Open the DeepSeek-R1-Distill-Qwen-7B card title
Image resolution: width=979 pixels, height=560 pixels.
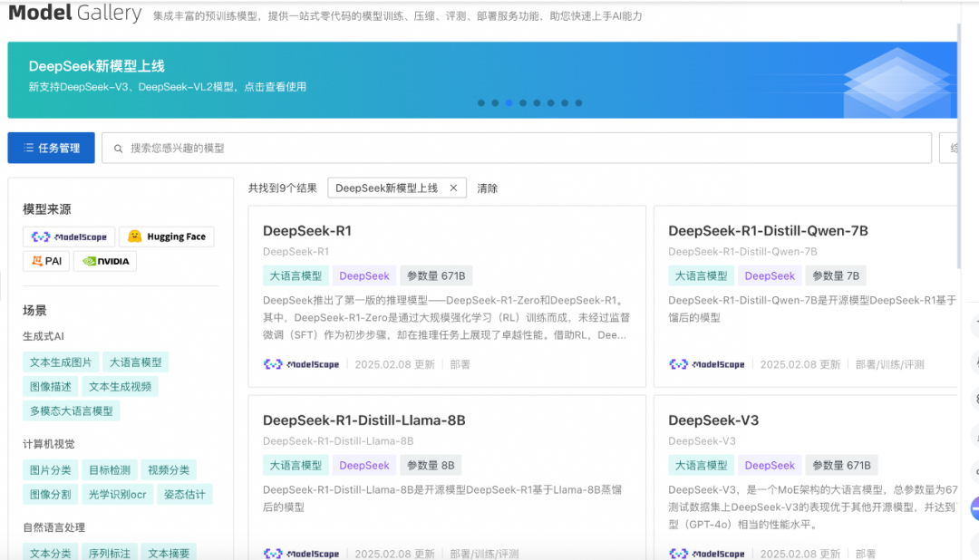[768, 231]
